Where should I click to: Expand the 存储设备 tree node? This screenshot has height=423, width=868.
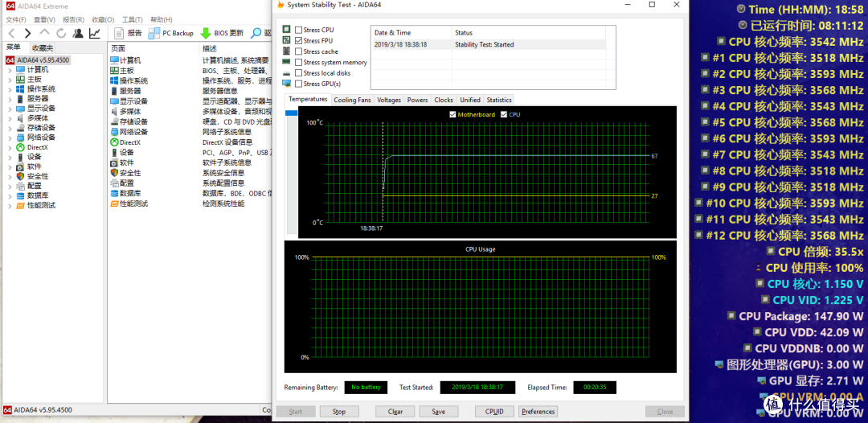tap(10, 128)
